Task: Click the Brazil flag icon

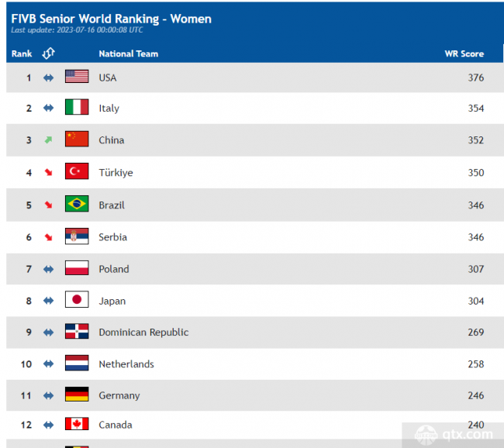Action: click(77, 205)
